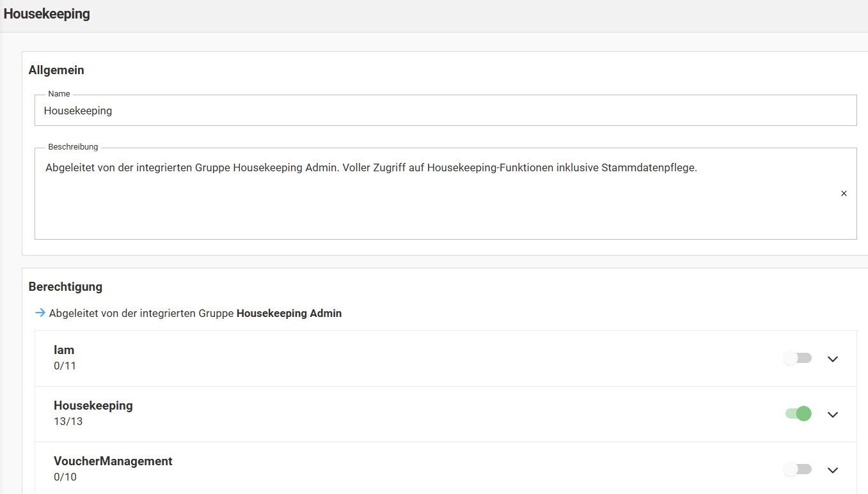The width and height of the screenshot is (868, 494).
Task: Click the 0/11 count under Iam
Action: tap(65, 366)
